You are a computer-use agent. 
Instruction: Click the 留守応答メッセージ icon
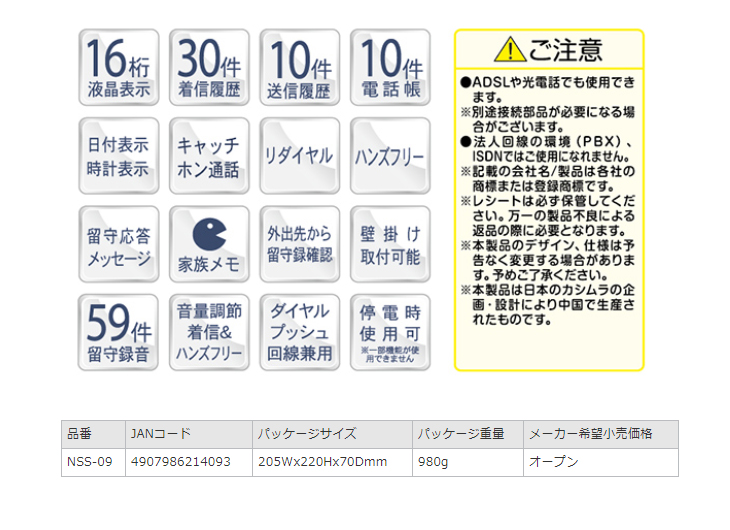click(118, 245)
